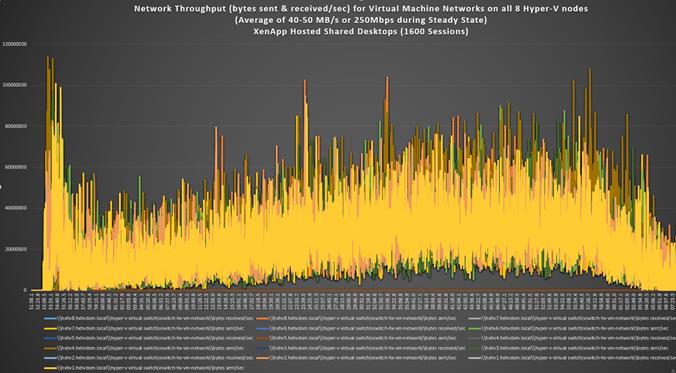Select legend entry xahv7 bytes received/sec
Viewport: 676px width, 373px height.
coord(573,318)
